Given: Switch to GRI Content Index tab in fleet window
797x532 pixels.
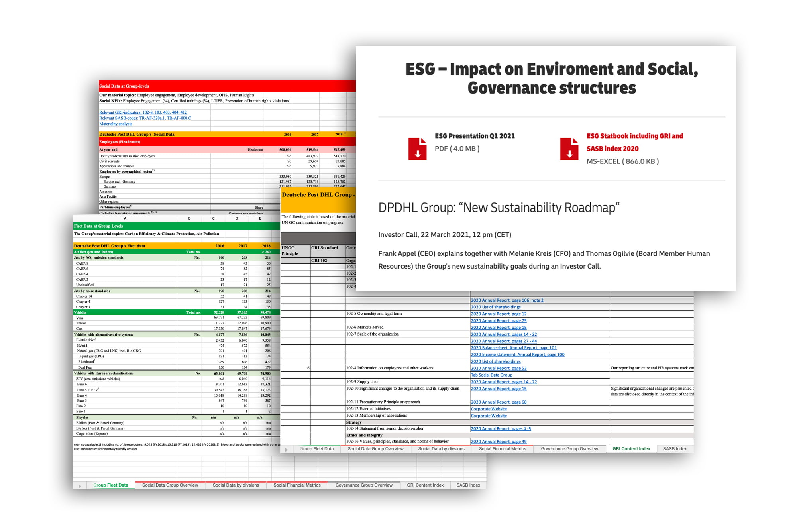Looking at the screenshot, I should 425,485.
